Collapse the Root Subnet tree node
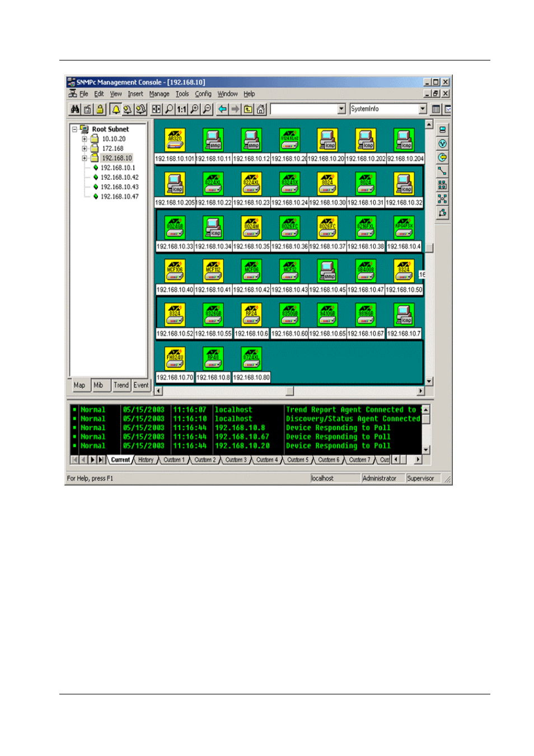This screenshot has width=534, height=756. [x=74, y=129]
